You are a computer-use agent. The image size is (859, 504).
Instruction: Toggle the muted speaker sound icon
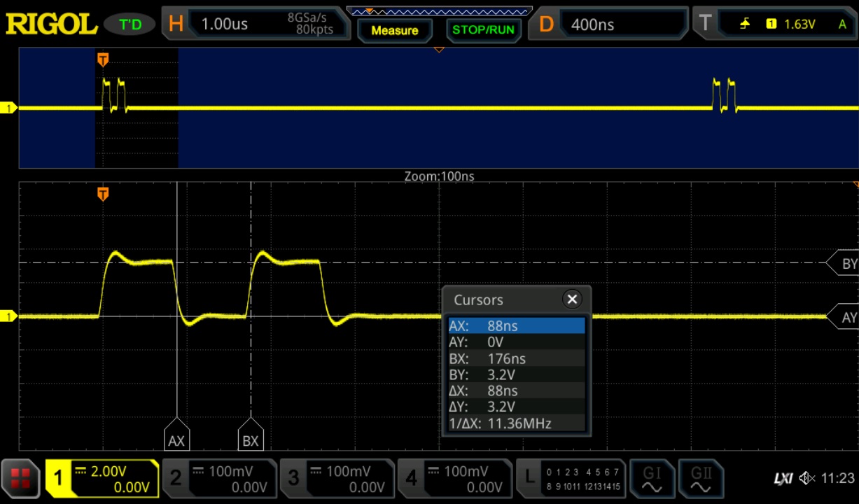point(807,479)
